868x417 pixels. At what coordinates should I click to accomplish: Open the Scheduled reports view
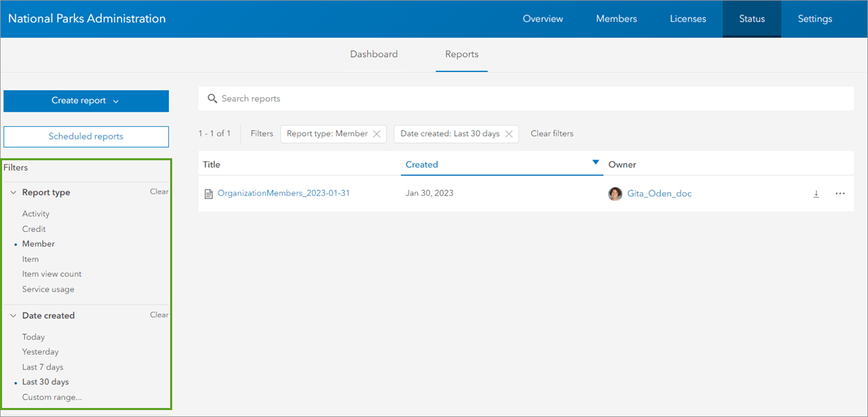[x=85, y=137]
